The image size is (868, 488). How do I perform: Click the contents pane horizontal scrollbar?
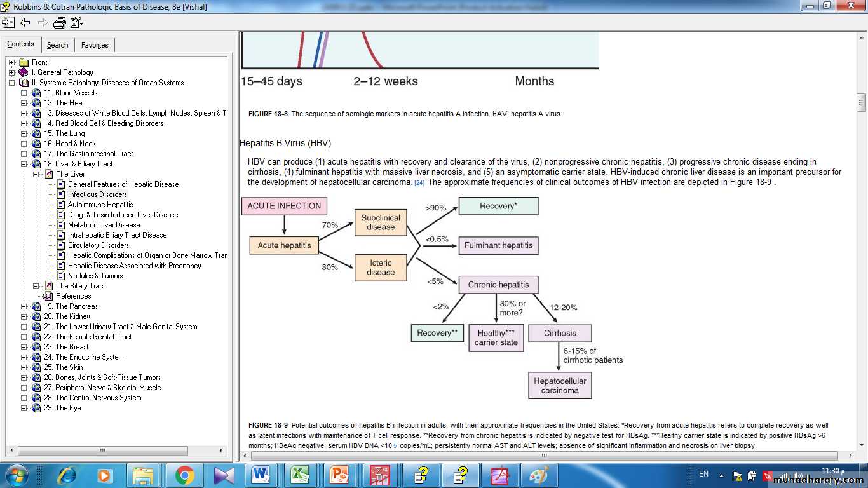pyautogui.click(x=102, y=451)
